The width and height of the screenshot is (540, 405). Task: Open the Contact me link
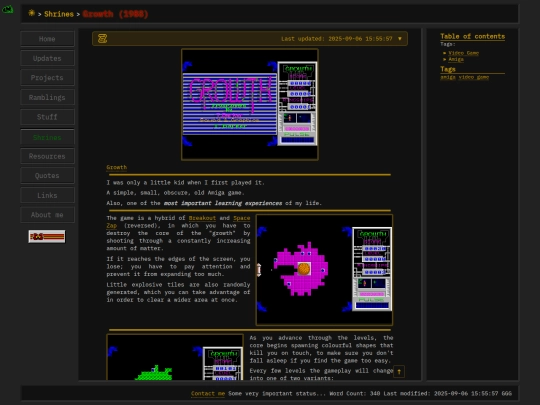[208, 393]
